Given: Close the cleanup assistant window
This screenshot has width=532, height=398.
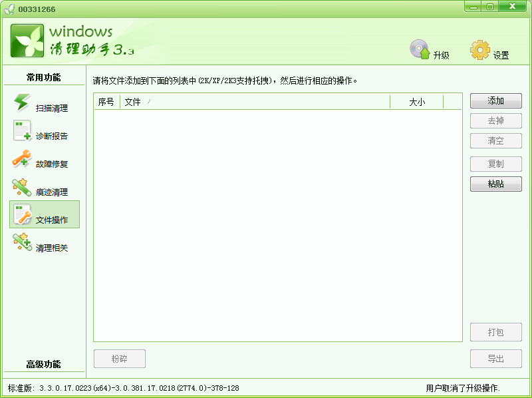Looking at the screenshot, I should point(512,6).
